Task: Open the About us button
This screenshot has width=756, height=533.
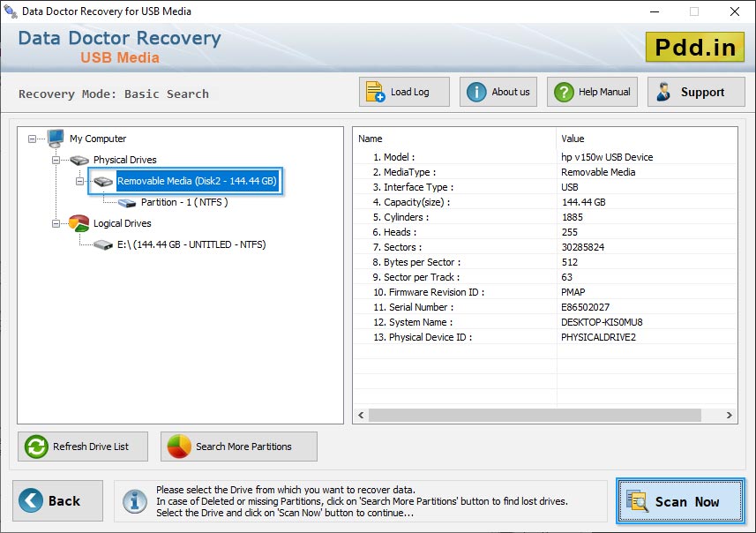Action: (498, 92)
